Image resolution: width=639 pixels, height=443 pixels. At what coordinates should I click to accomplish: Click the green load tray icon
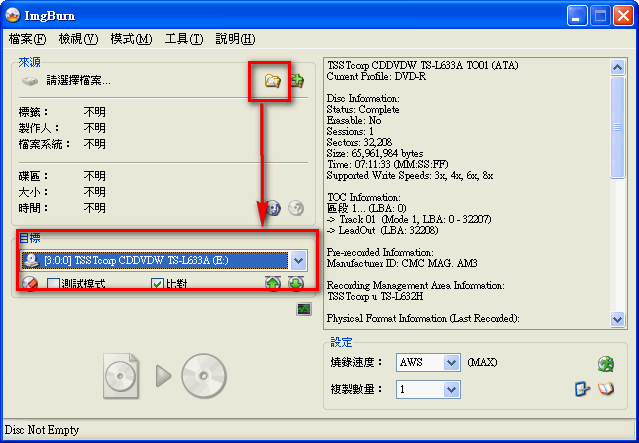click(x=296, y=283)
